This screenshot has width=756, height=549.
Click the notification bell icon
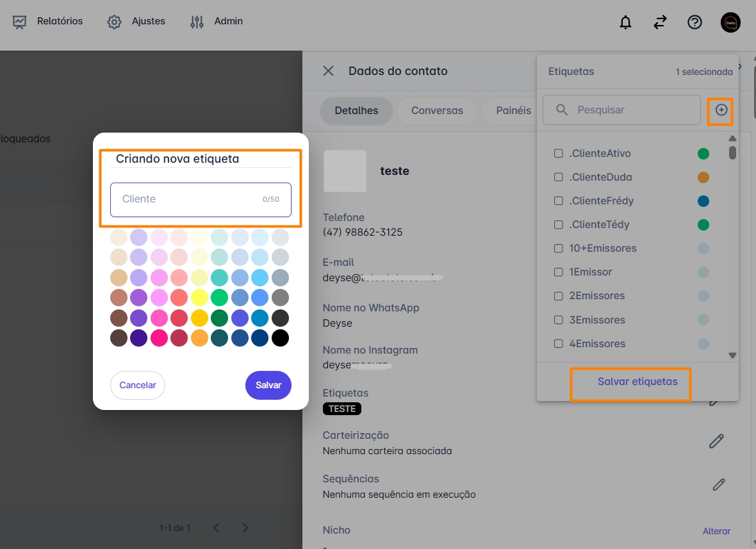[x=625, y=22]
